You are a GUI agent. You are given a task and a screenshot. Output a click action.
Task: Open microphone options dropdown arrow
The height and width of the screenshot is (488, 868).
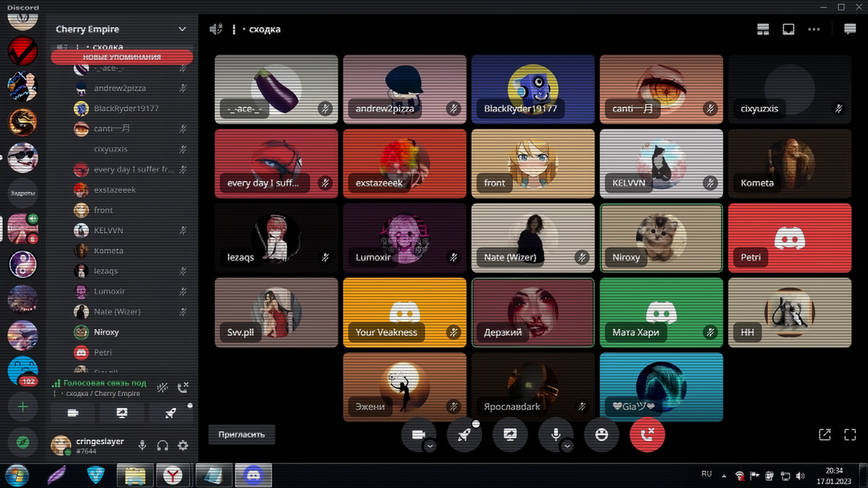click(x=567, y=446)
